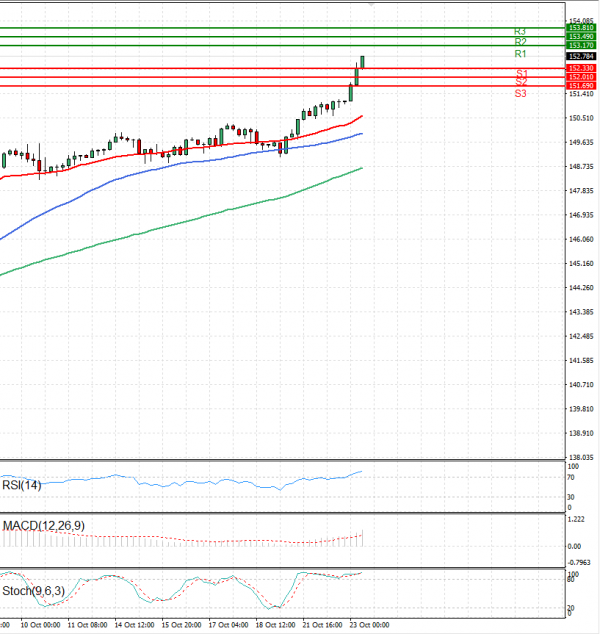Click the 23 Oct 00:00 time label
This screenshot has width=600, height=634.
(366, 625)
